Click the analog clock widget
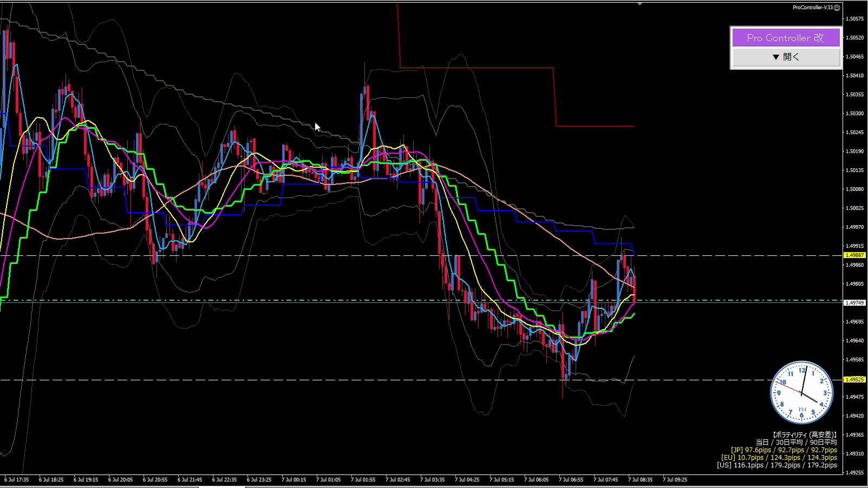 [x=802, y=392]
